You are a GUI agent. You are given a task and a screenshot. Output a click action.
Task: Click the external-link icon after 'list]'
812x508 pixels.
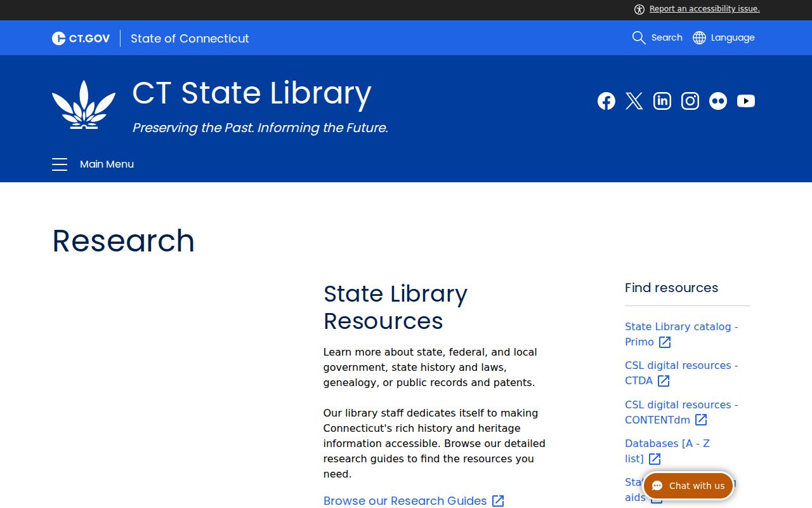tap(655, 458)
